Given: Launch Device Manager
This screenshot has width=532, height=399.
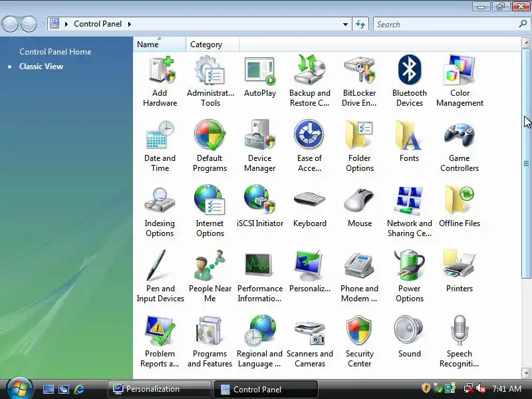Looking at the screenshot, I should tap(260, 146).
